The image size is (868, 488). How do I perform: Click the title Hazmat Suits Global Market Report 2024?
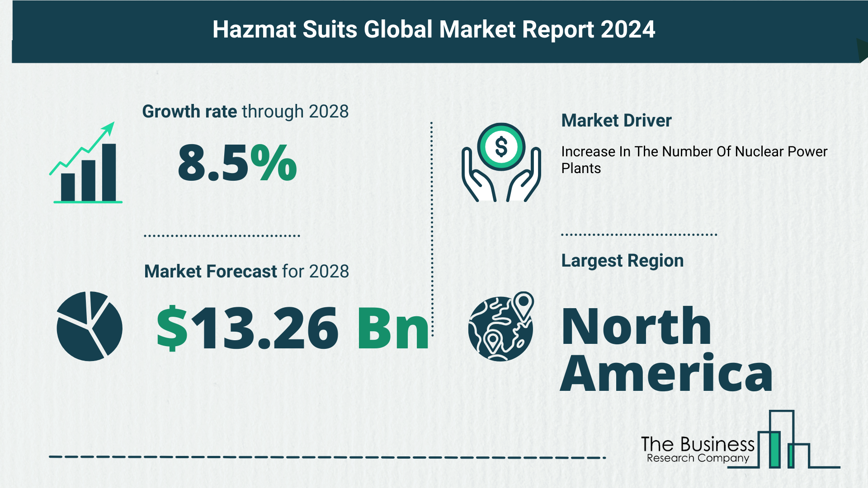434,30
